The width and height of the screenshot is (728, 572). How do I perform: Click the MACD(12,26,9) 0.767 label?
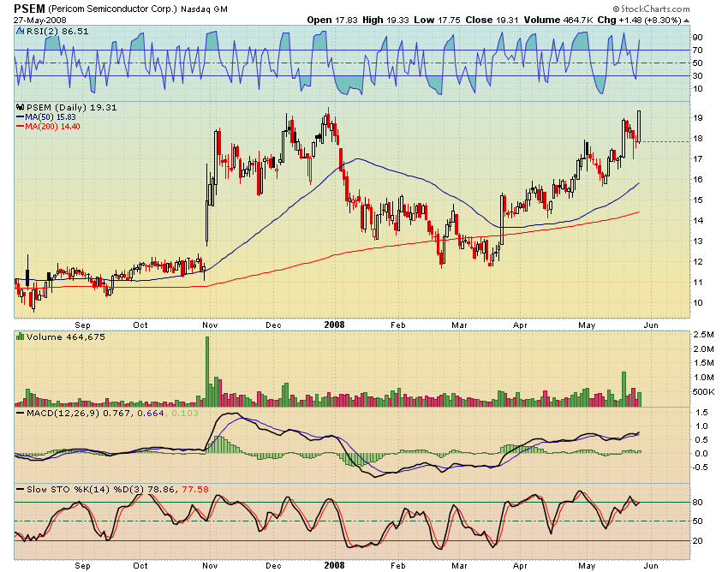pyautogui.click(x=79, y=413)
